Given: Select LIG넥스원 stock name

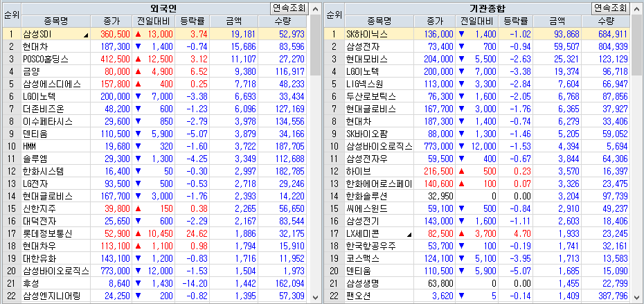Looking at the screenshot, I should tap(365, 84).
